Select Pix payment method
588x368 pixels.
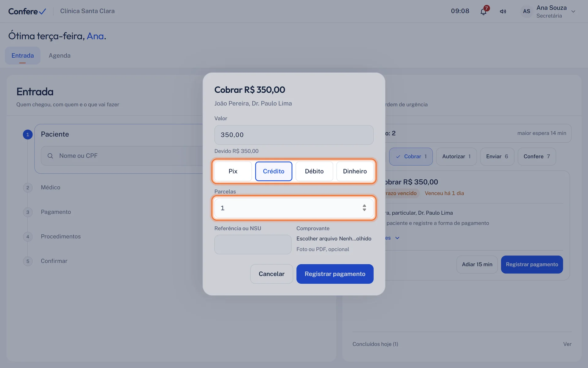coord(233,171)
